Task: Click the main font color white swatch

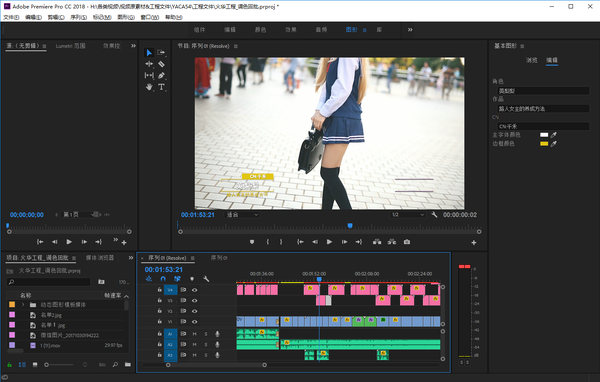Action: tap(544, 135)
